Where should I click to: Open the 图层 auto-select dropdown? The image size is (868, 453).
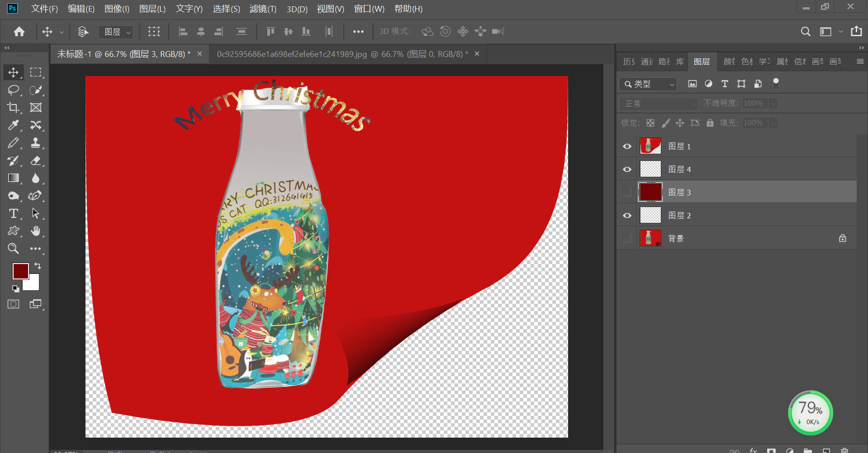coord(116,32)
